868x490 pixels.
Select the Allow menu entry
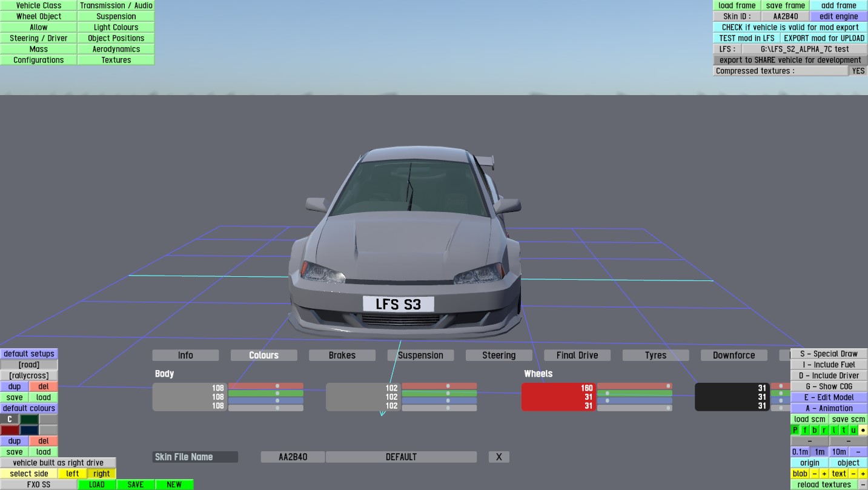39,27
